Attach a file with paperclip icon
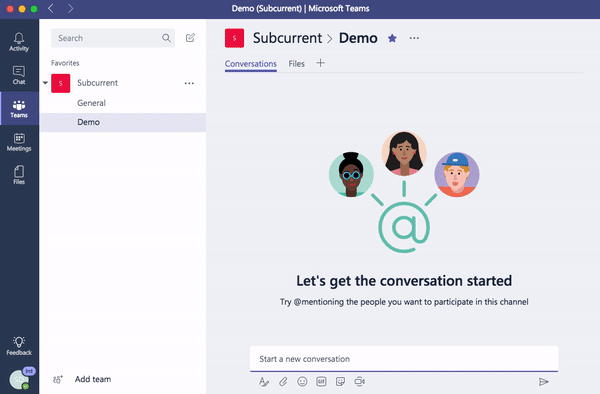Screen dimensions: 600x394 click(283, 381)
